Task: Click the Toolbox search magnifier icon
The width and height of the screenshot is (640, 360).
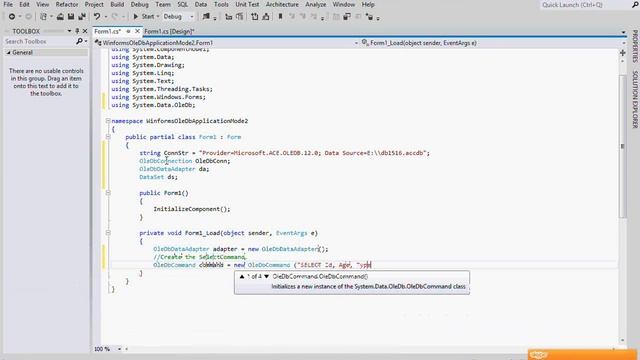Action: tap(79, 41)
